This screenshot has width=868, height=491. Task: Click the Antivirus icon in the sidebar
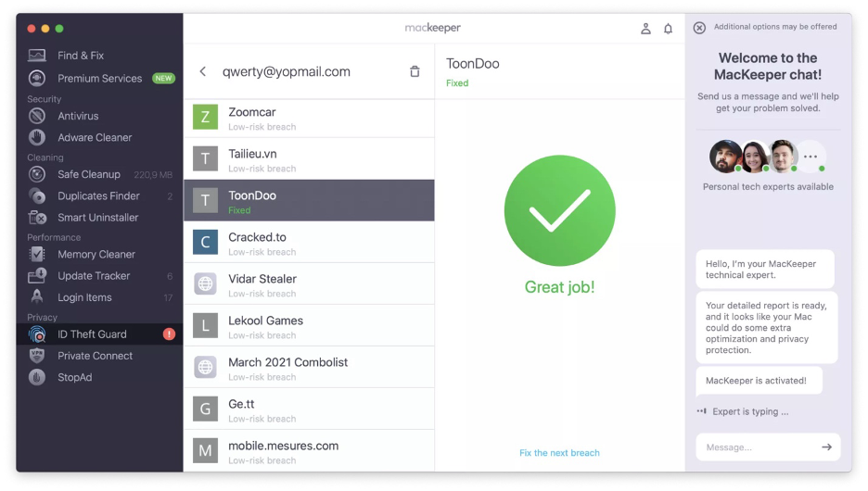[37, 116]
